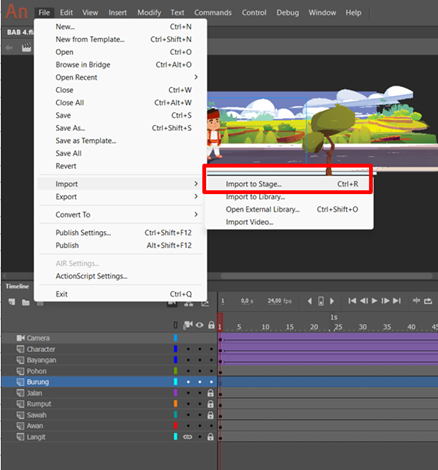Click the Awan layer red color swatch
This screenshot has width=438, height=470.
[x=176, y=426]
